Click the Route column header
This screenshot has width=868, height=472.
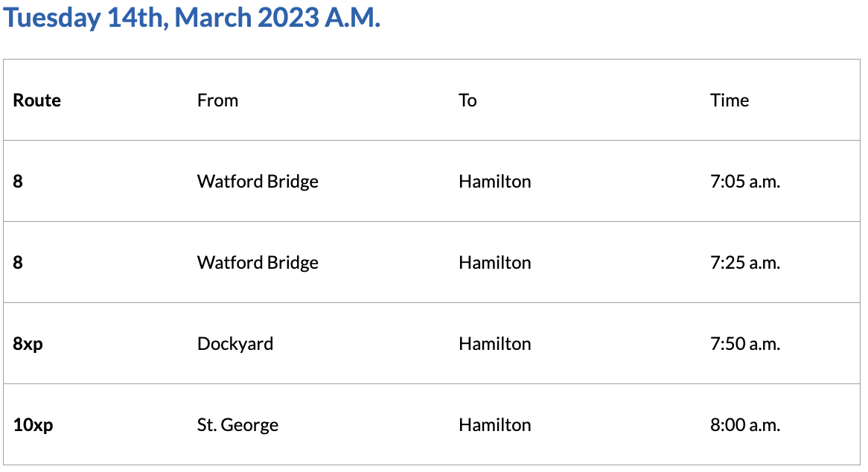pyautogui.click(x=37, y=101)
